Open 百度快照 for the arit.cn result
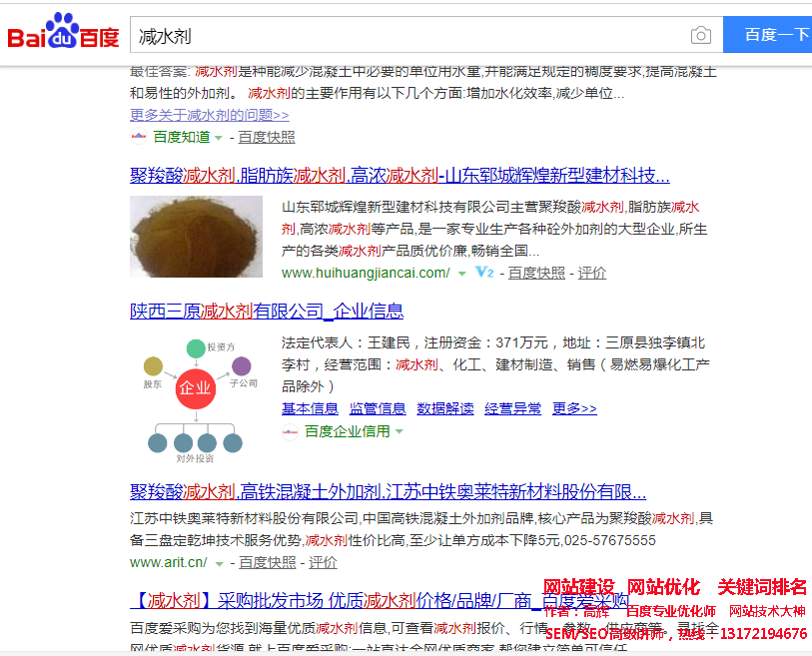 point(267,562)
